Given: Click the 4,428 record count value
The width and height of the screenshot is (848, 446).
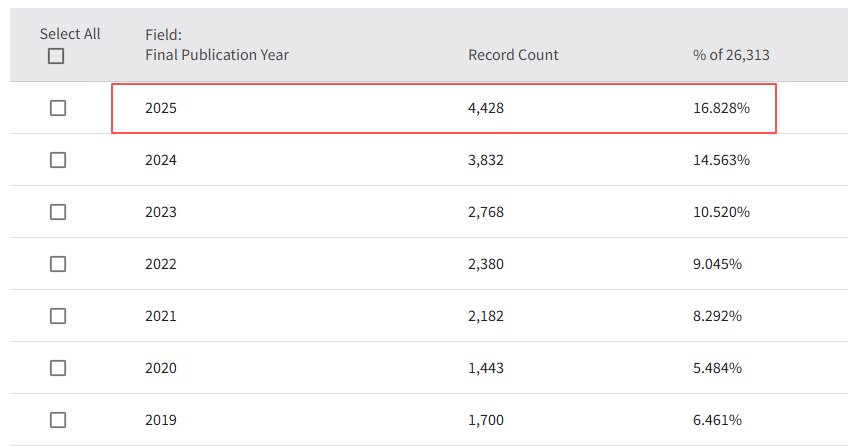Looking at the screenshot, I should [486, 108].
